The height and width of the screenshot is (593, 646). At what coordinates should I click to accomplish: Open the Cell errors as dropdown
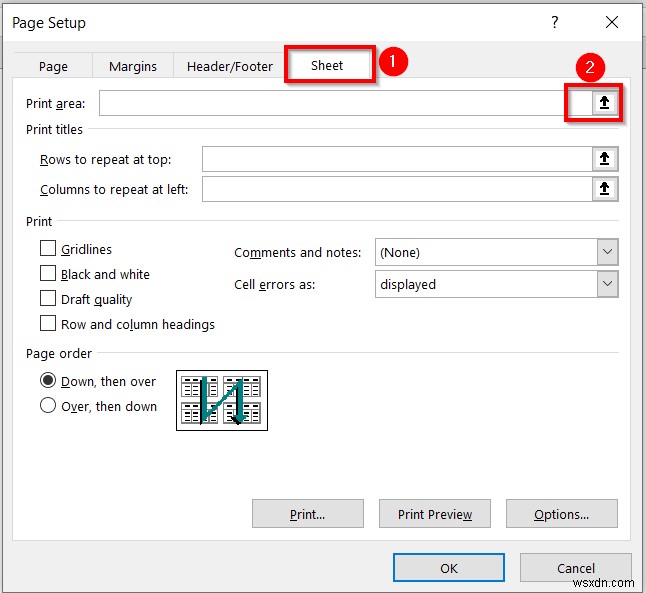click(607, 284)
